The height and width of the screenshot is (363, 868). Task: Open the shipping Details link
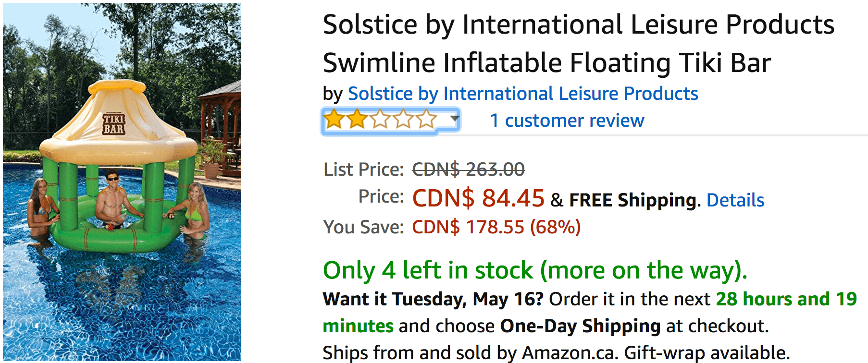pos(735,200)
